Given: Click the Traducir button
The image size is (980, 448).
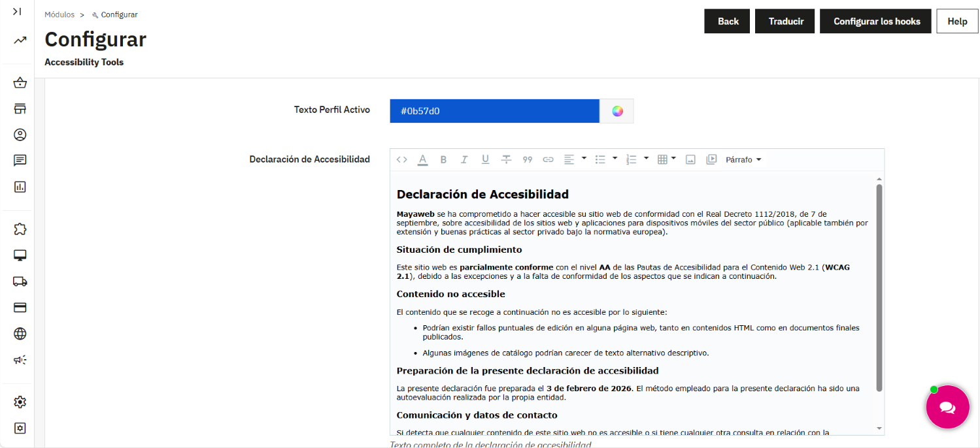Looking at the screenshot, I should [786, 21].
